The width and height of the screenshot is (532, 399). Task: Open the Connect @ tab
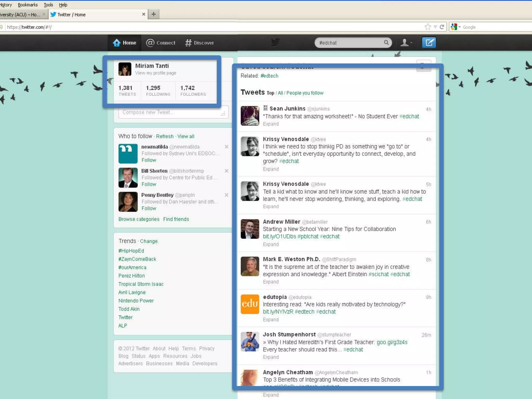click(x=161, y=43)
